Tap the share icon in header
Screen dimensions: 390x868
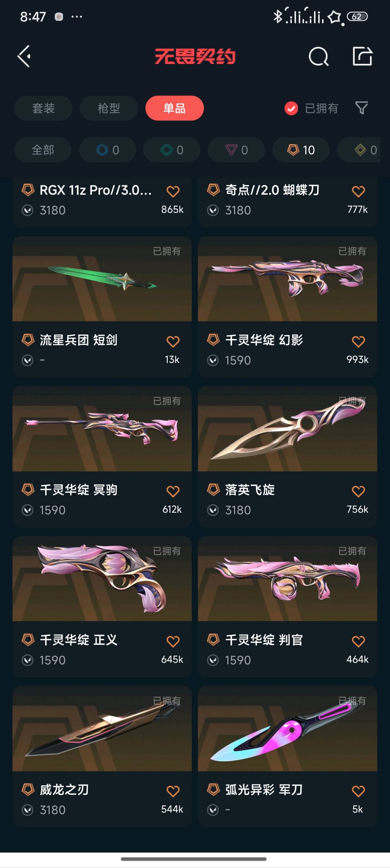(362, 56)
